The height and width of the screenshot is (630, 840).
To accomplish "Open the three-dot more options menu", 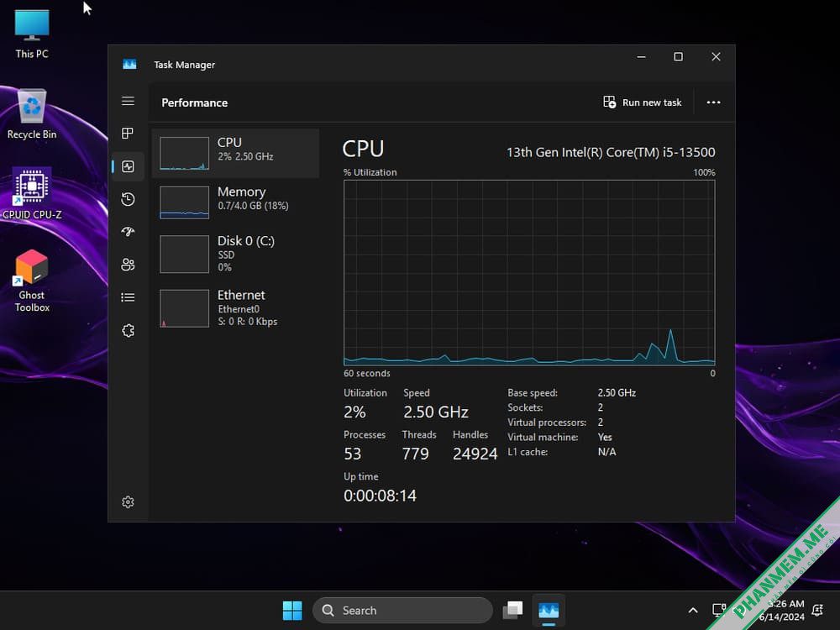I will [713, 102].
